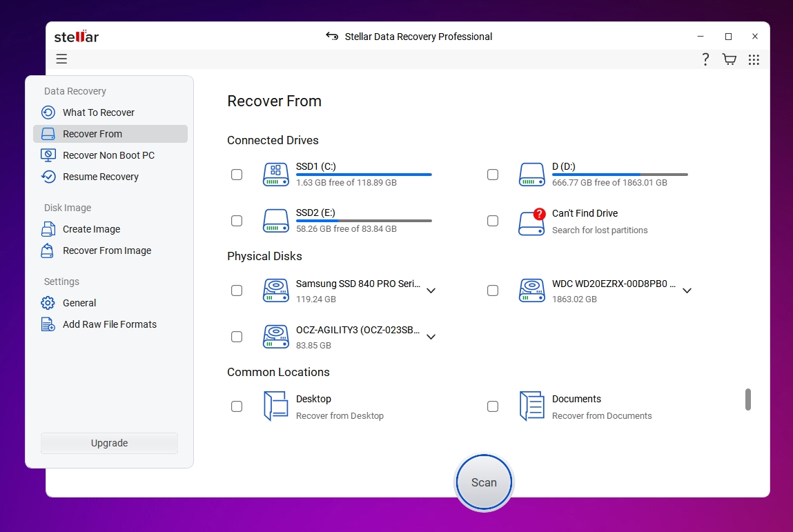Viewport: 793px width, 532px height.
Task: Select Recover From in the sidebar
Action: (x=92, y=133)
